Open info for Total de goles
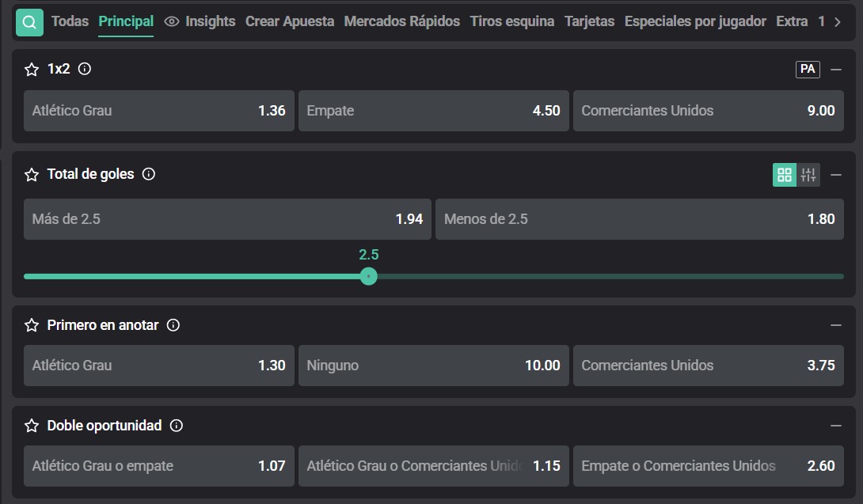863x504 pixels. [149, 174]
